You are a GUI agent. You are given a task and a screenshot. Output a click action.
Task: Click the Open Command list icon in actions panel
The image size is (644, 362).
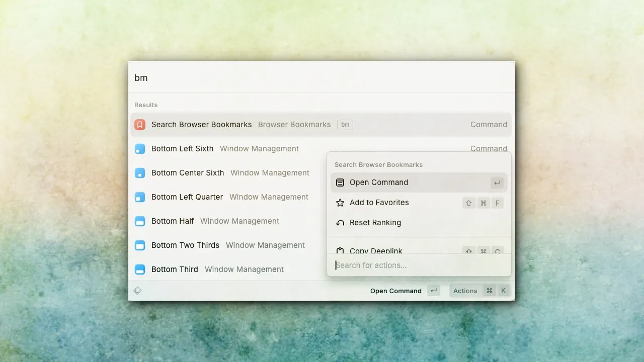point(340,183)
